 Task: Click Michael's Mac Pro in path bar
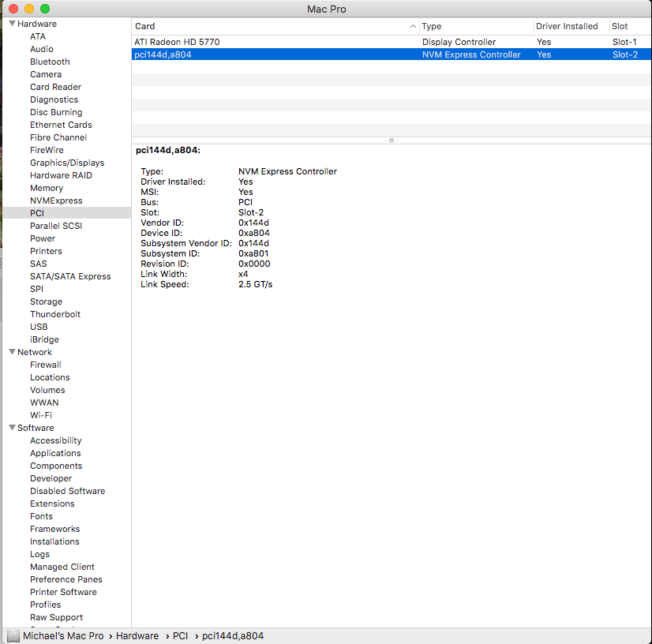pos(63,636)
